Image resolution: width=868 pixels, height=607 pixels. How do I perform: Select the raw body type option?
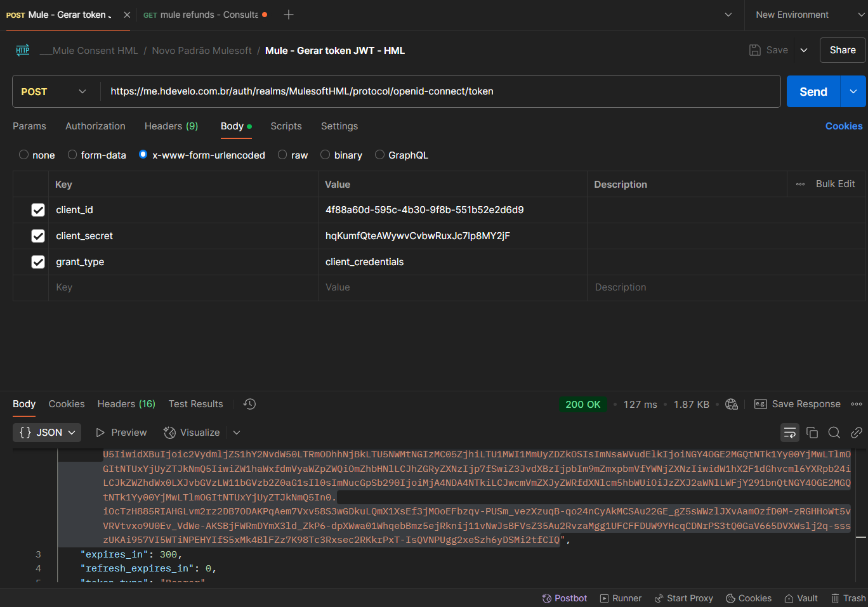click(282, 155)
